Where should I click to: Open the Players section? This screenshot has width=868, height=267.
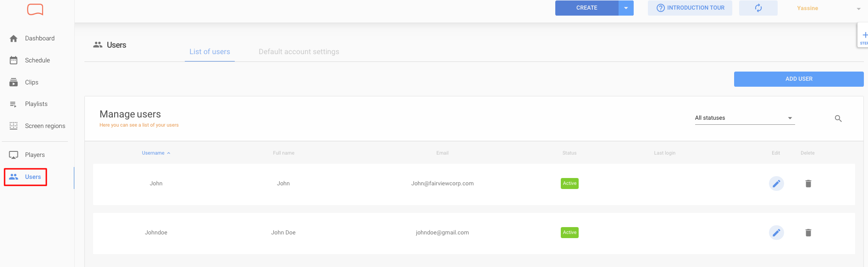coord(35,155)
